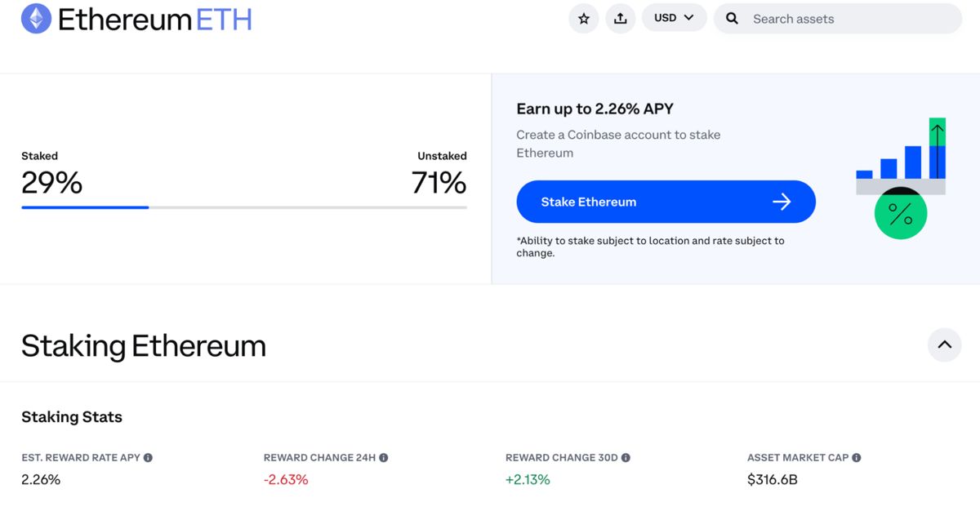Open the USD currency dropdown

tap(674, 18)
